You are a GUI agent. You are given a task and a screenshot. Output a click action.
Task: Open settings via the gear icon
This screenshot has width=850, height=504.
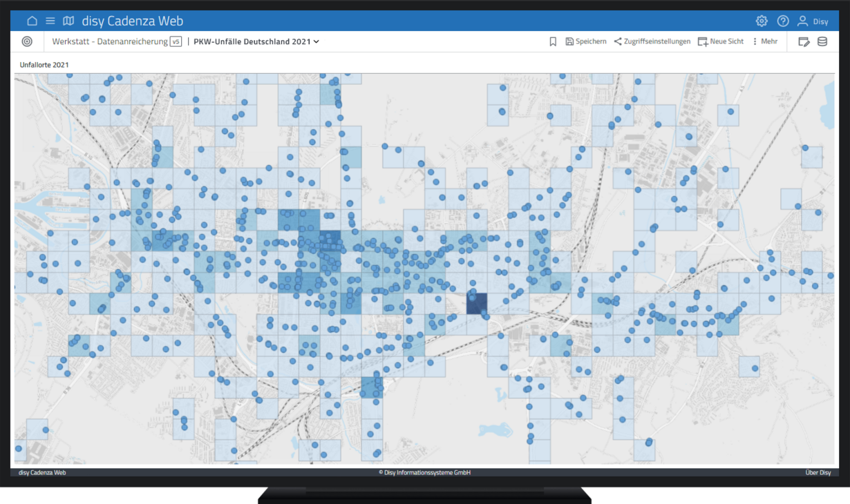[x=762, y=21]
